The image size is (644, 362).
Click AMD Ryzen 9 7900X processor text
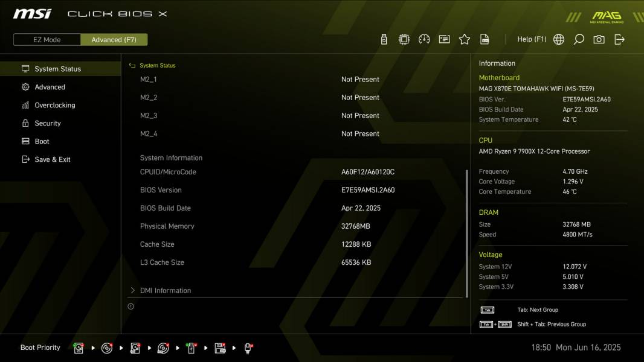[x=534, y=151]
